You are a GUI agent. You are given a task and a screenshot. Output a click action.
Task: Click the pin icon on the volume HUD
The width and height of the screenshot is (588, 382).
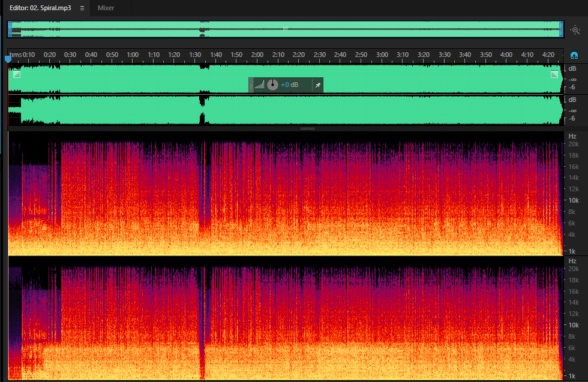317,85
